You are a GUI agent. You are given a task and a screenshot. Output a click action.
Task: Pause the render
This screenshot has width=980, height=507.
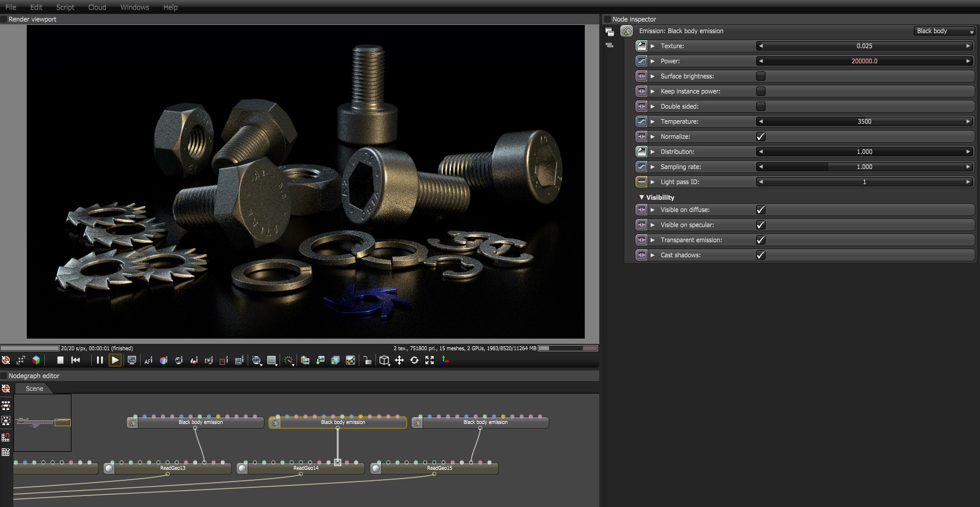(x=100, y=360)
